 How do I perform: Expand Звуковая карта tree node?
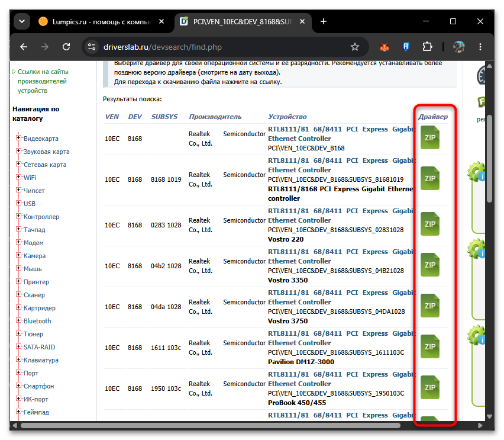(x=19, y=151)
